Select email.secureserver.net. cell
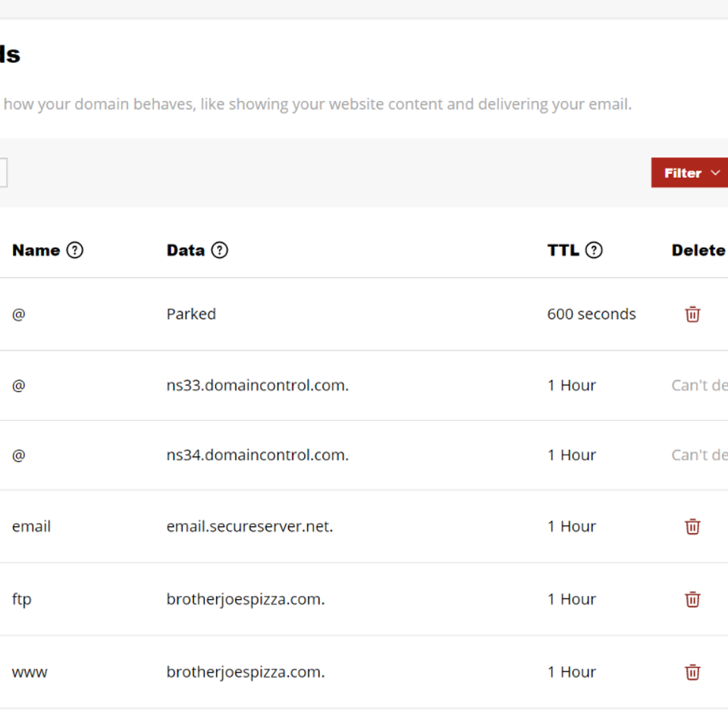Viewport: 728px width, 728px height. click(x=249, y=526)
